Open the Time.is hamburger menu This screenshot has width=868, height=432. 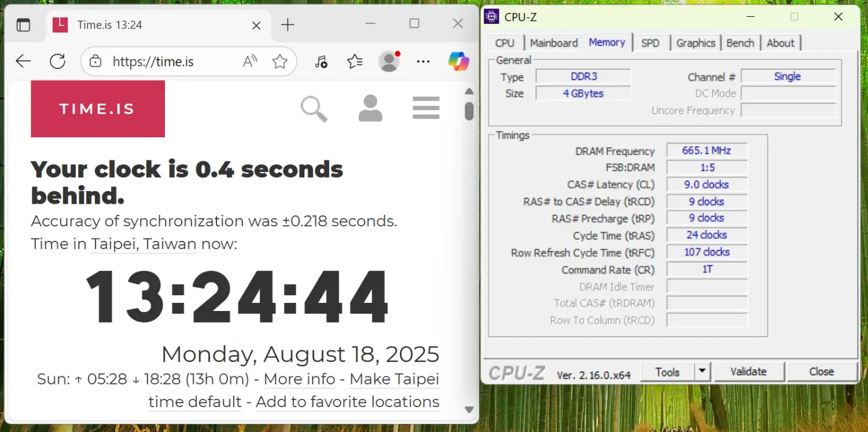point(426,108)
